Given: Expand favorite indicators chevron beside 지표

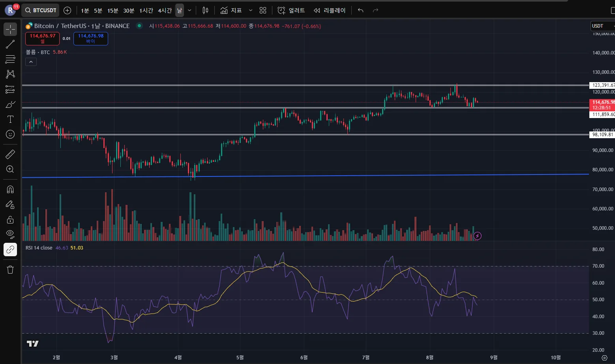Looking at the screenshot, I should click(250, 10).
